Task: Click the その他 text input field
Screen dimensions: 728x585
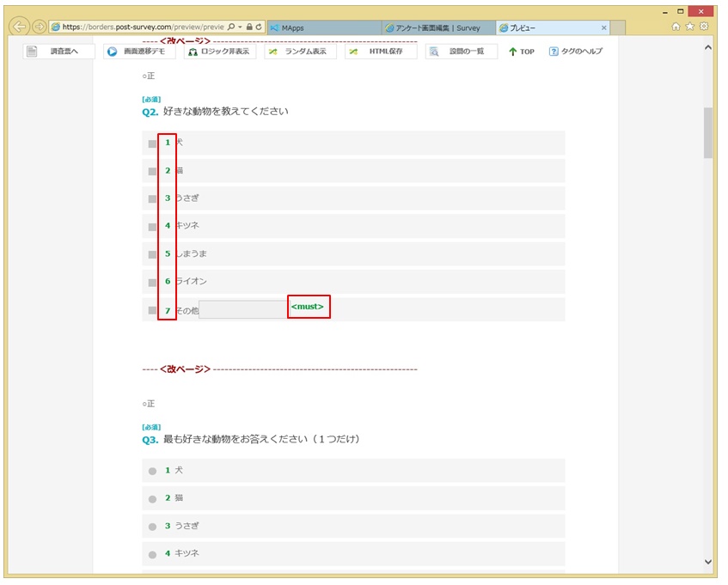Action: coord(243,309)
